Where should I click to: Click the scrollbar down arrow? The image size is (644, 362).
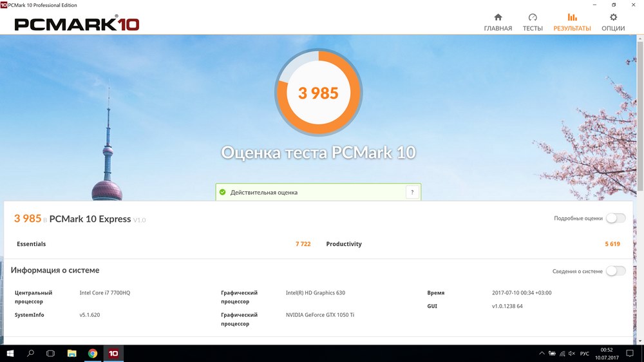pyautogui.click(x=640, y=341)
